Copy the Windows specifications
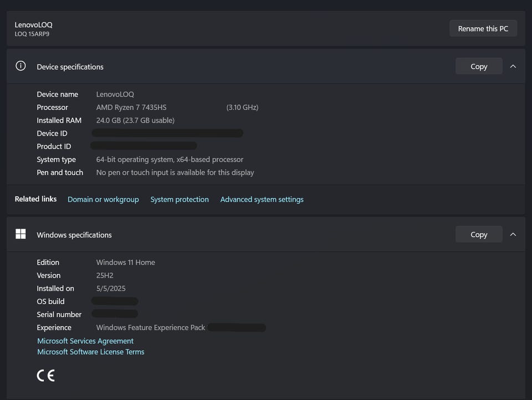The width and height of the screenshot is (532, 400). tap(478, 235)
